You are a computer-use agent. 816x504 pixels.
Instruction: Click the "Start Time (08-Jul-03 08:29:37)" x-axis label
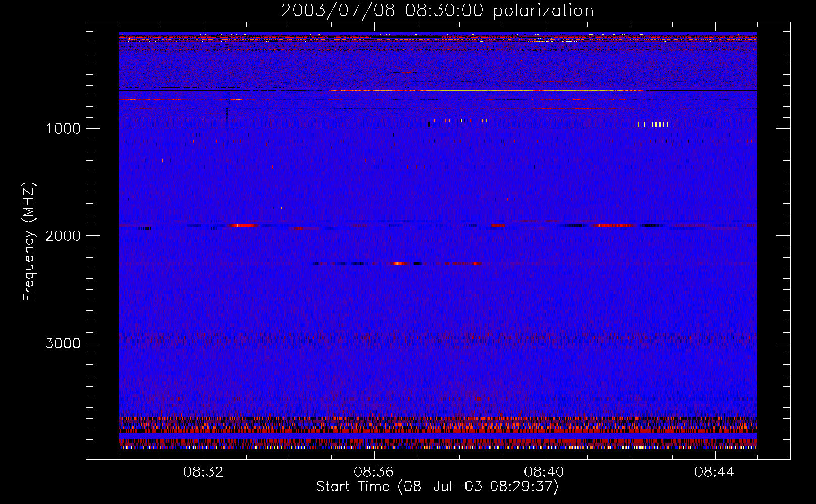[437, 487]
